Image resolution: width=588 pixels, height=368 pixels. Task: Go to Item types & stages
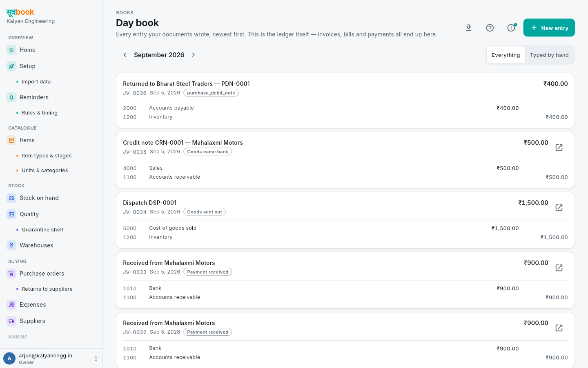47,156
